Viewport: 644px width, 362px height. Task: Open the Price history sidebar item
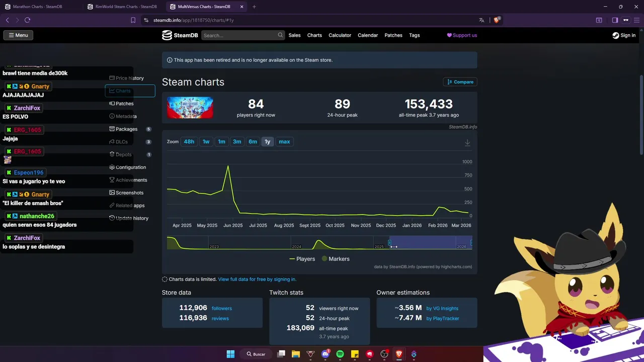click(x=130, y=78)
